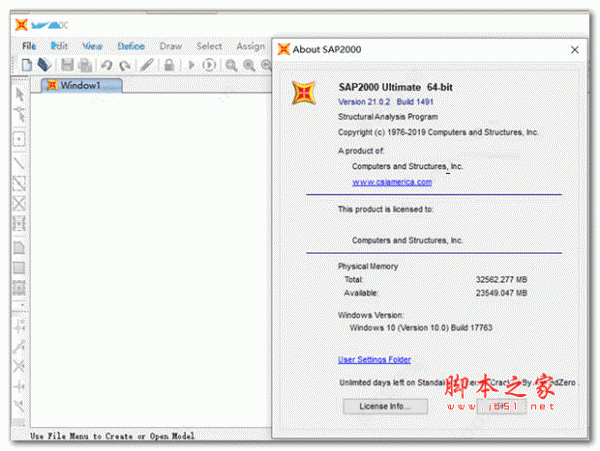
Task: Expand the small side toolbar dropdown arrow
Action: 23,305
